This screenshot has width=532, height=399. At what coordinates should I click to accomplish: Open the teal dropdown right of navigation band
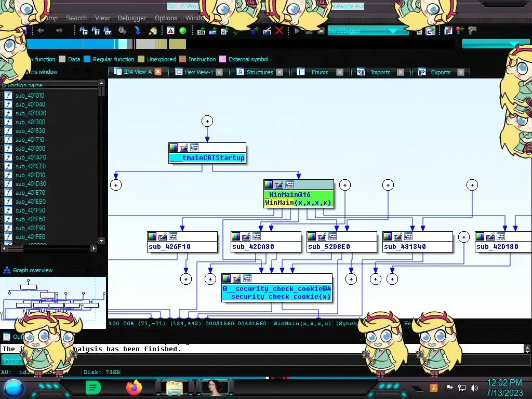[496, 44]
